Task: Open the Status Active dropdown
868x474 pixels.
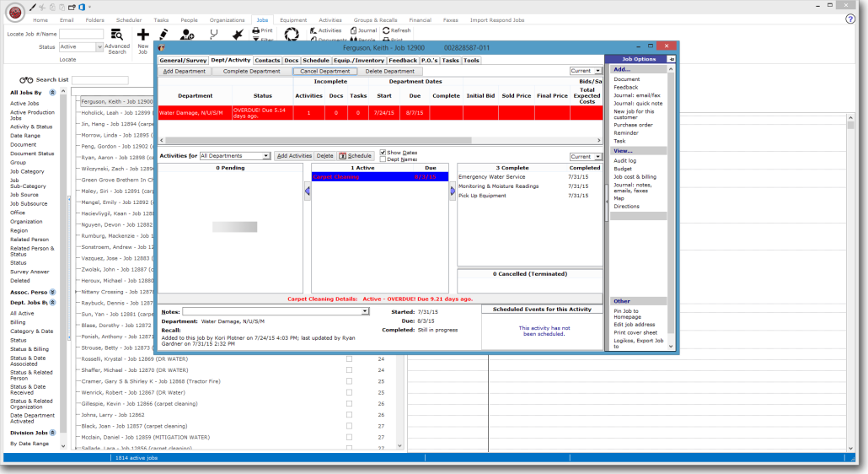Action: tap(81, 47)
